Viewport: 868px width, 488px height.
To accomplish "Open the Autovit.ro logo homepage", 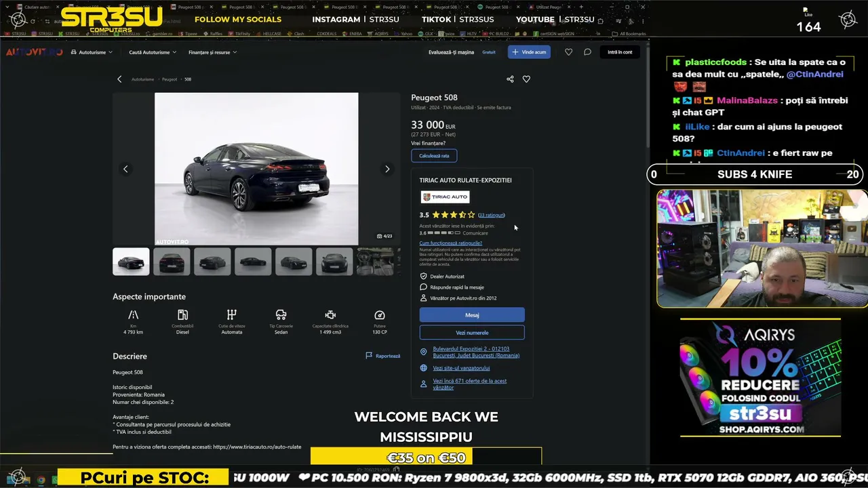I will tap(35, 52).
